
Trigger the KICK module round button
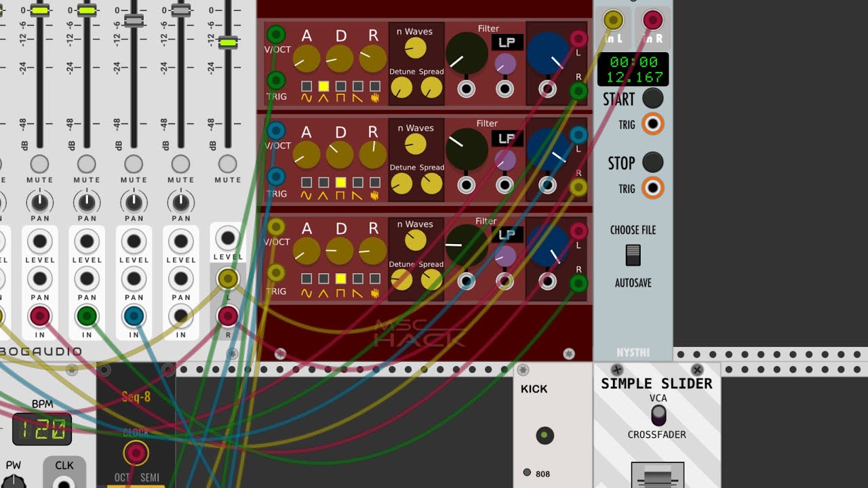point(545,436)
